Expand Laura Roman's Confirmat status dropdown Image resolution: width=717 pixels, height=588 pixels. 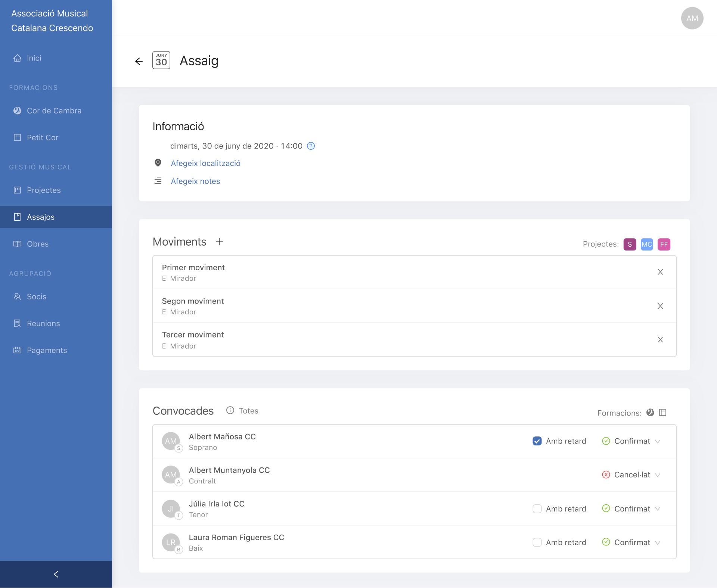click(x=657, y=542)
